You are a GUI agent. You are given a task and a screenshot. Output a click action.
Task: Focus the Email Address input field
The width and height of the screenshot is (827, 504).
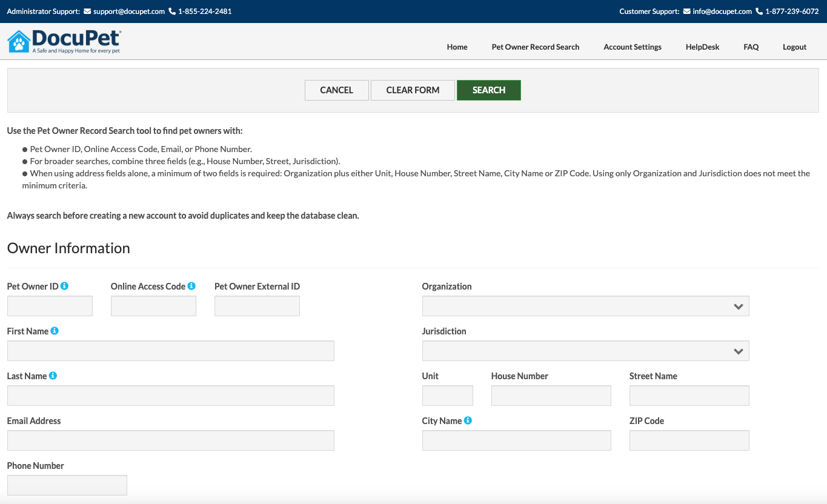[171, 440]
